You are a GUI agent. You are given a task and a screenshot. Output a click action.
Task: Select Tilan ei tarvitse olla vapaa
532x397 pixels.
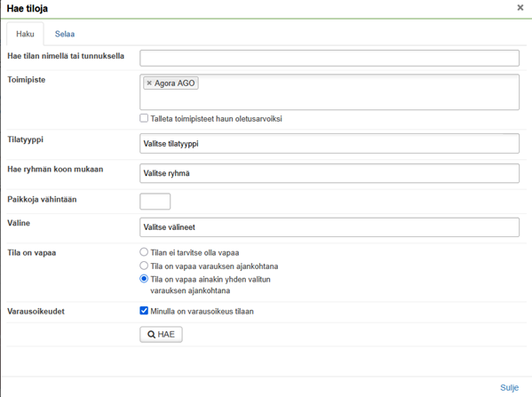(144, 251)
